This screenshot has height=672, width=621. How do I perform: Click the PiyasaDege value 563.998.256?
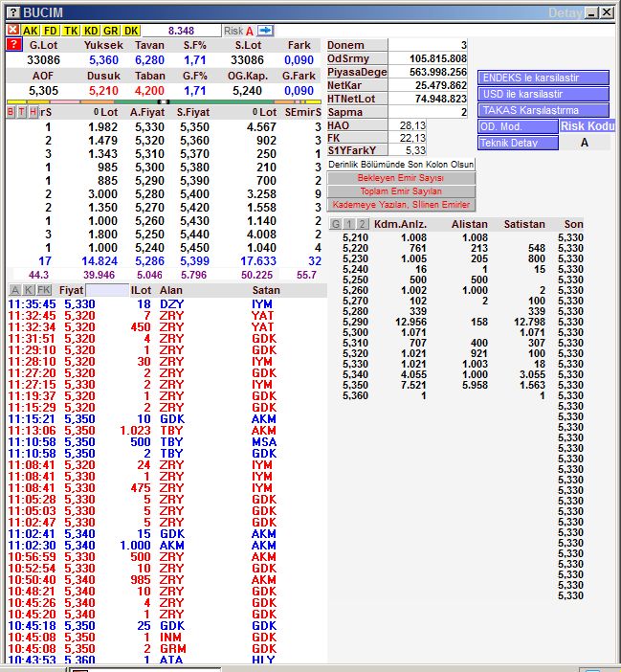437,72
